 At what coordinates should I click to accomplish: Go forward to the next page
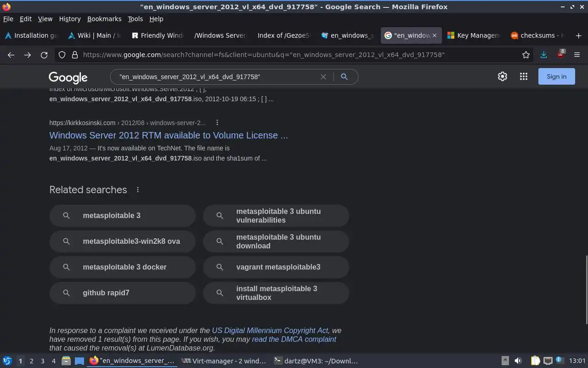pyautogui.click(x=28, y=55)
